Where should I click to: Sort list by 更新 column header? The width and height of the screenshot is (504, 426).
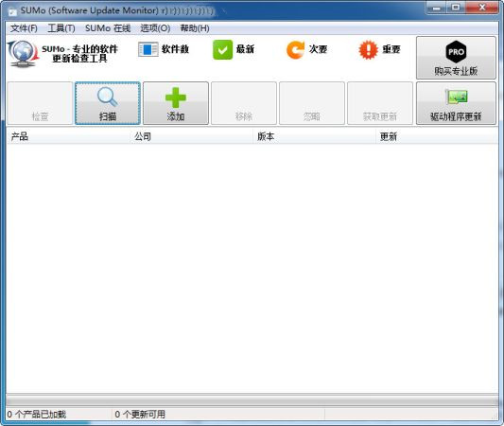437,136
